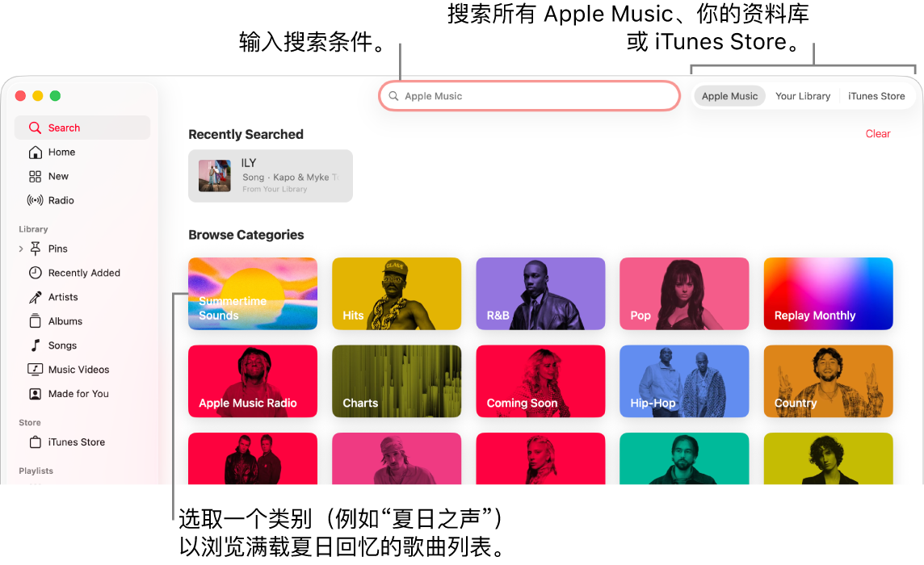
Task: Open the Radio text item in sidebar
Action: (x=61, y=200)
